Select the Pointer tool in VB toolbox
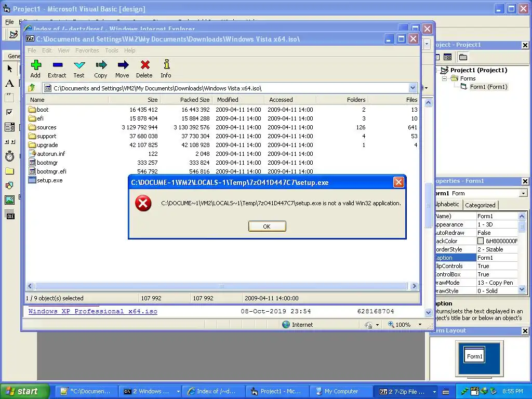 click(9, 69)
